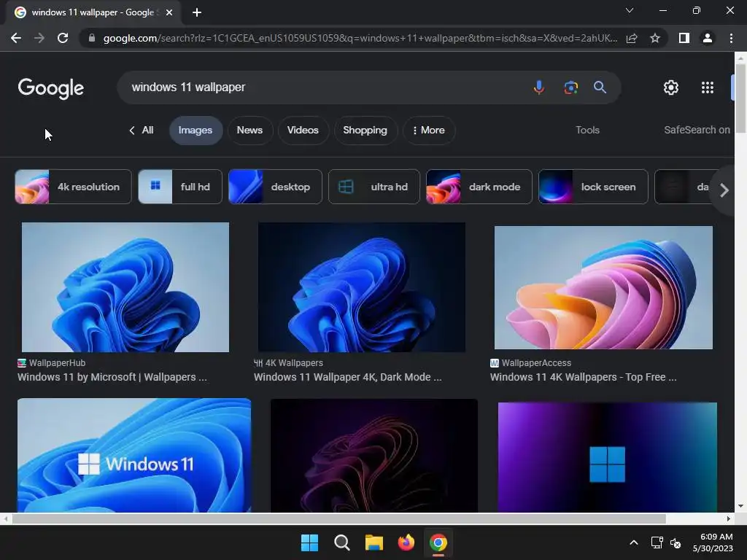Bookmark this page with star icon
This screenshot has width=747, height=560.
[655, 38]
